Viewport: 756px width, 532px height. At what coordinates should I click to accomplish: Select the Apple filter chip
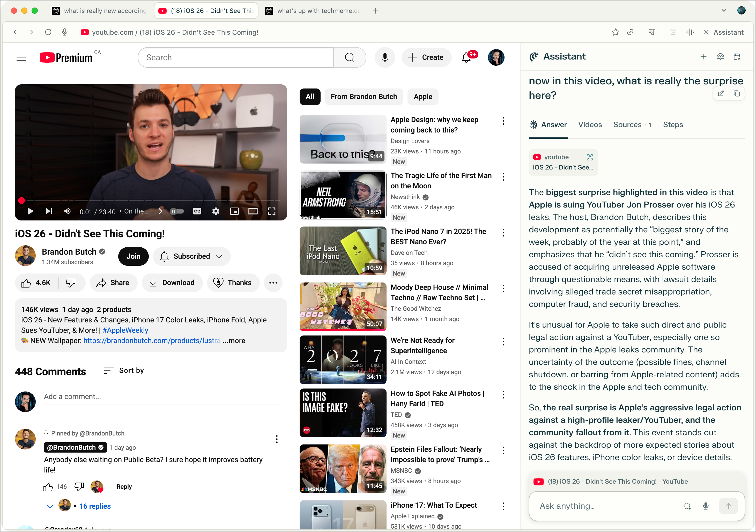click(x=423, y=97)
